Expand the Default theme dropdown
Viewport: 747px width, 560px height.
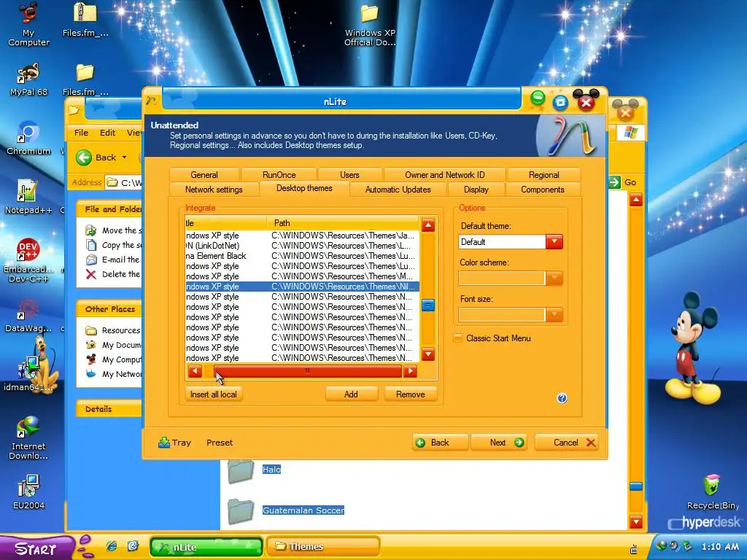554,242
